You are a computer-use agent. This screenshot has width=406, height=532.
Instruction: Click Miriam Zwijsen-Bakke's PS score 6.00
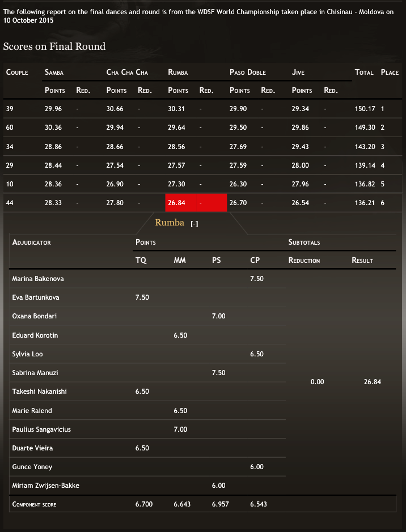click(218, 486)
